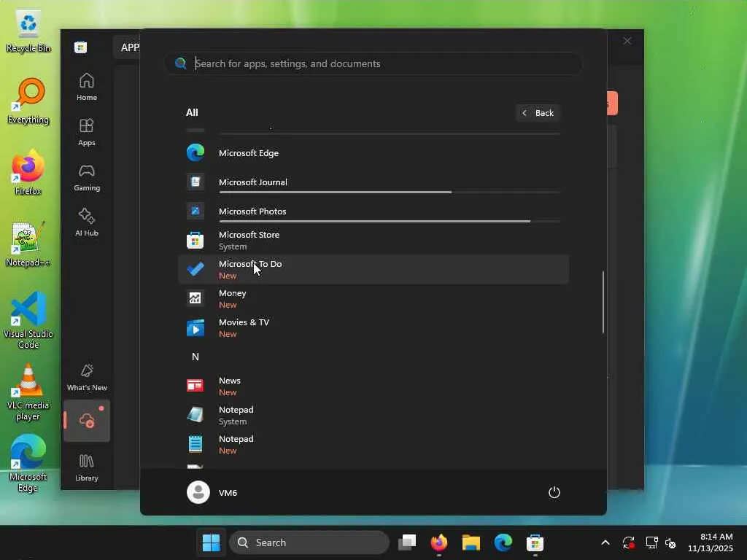The width and height of the screenshot is (747, 560).
Task: Open the system Notepad icon
Action: coord(196,415)
